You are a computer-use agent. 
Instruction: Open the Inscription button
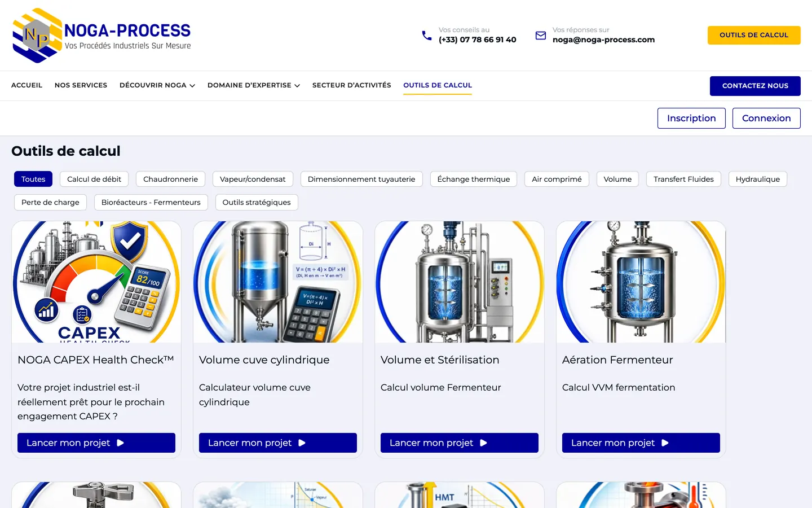[x=691, y=118]
